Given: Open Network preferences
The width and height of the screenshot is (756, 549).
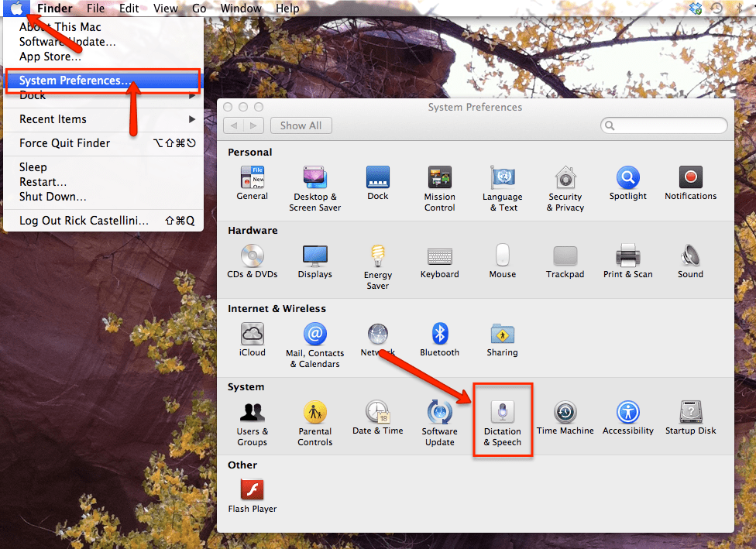Looking at the screenshot, I should [377, 339].
